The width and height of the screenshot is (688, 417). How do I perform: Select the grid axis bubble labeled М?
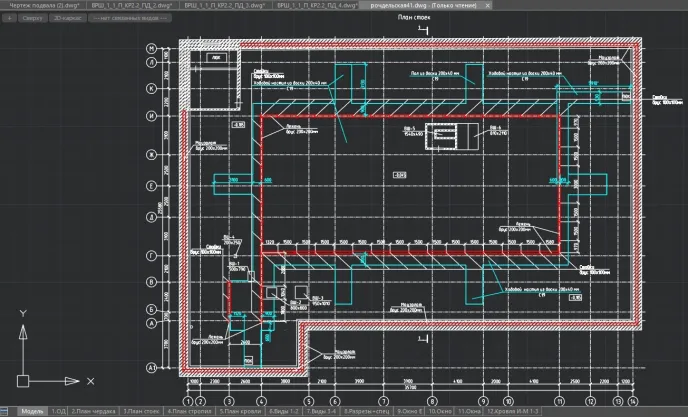click(151, 48)
